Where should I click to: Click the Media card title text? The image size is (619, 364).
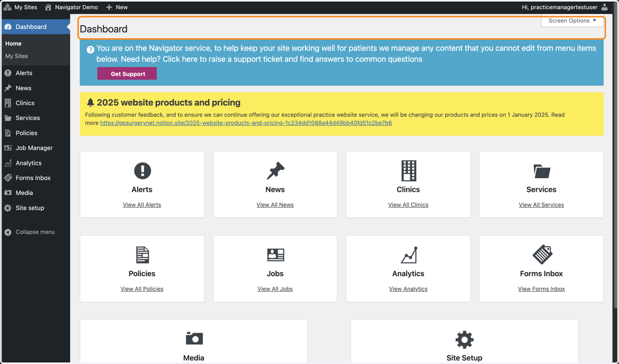[194, 358]
